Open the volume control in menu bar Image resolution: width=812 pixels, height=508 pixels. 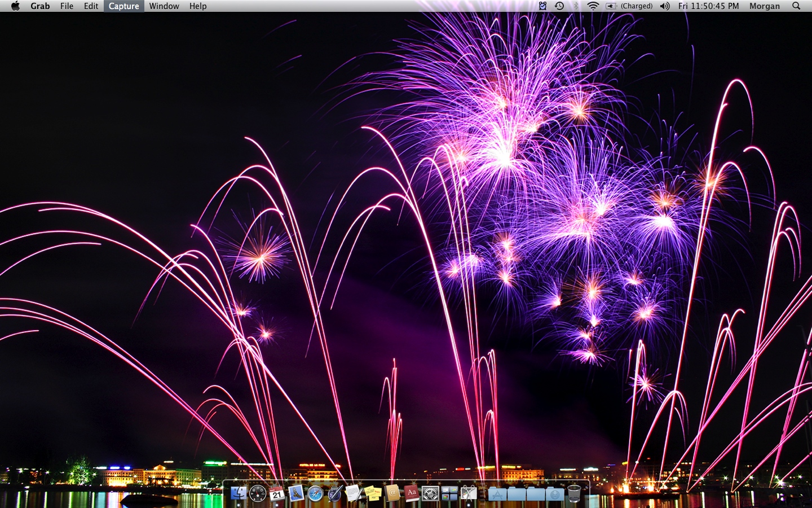(x=665, y=6)
